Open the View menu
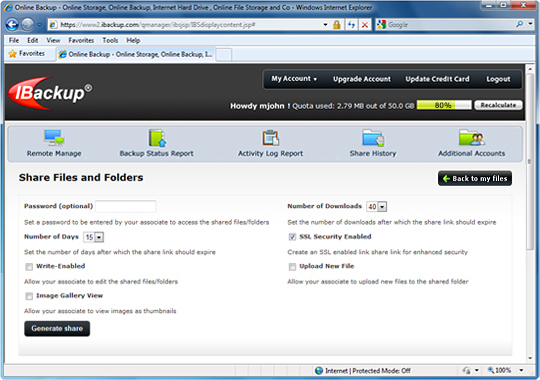 [53, 40]
